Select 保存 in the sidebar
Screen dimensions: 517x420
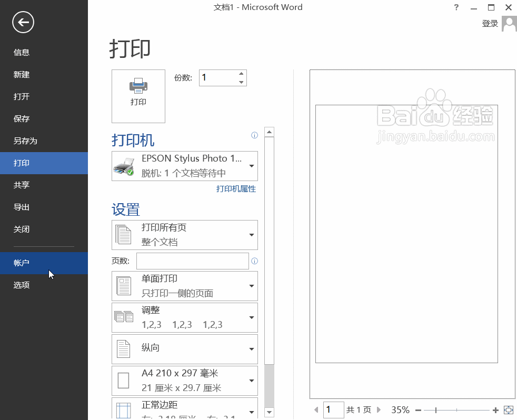(x=44, y=118)
